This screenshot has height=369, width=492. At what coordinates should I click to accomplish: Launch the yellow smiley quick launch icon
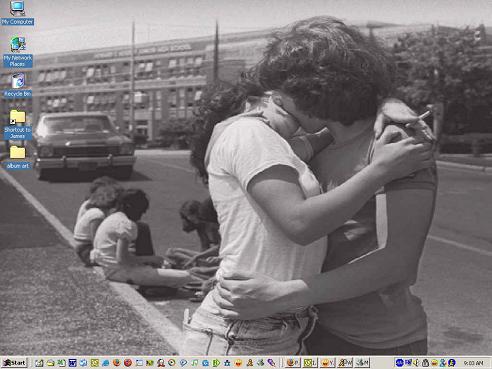(238, 363)
